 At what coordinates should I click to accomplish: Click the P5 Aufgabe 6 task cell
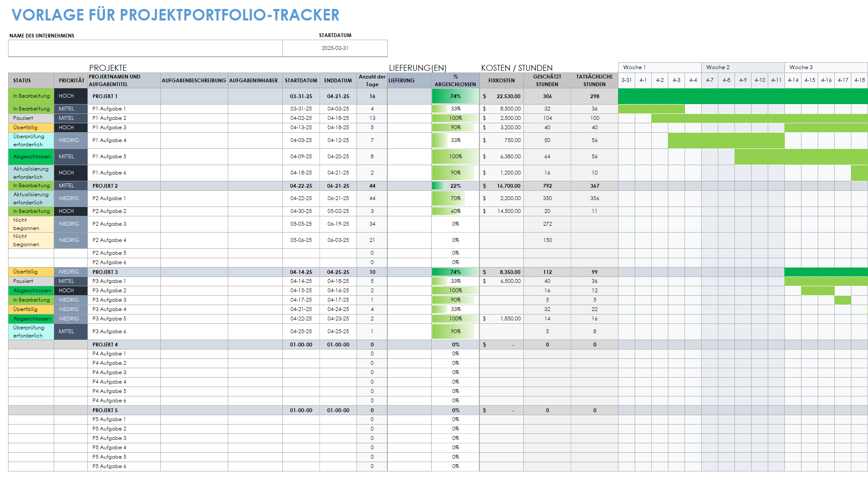point(124,467)
